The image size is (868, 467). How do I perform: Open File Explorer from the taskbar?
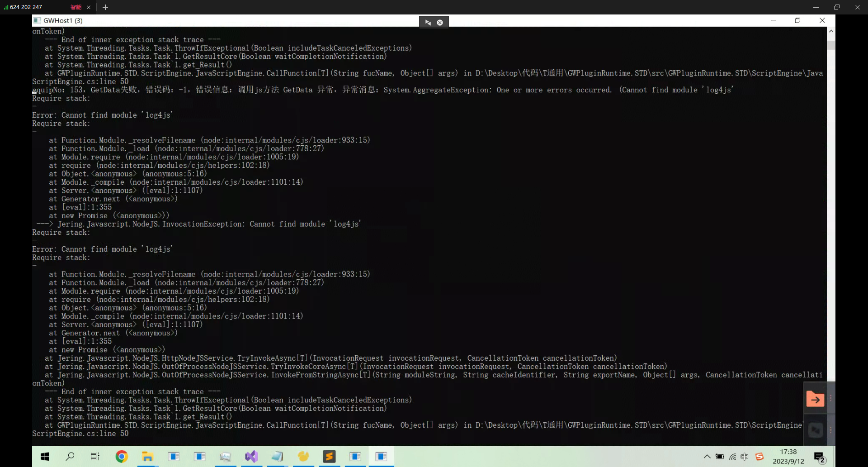click(x=147, y=457)
